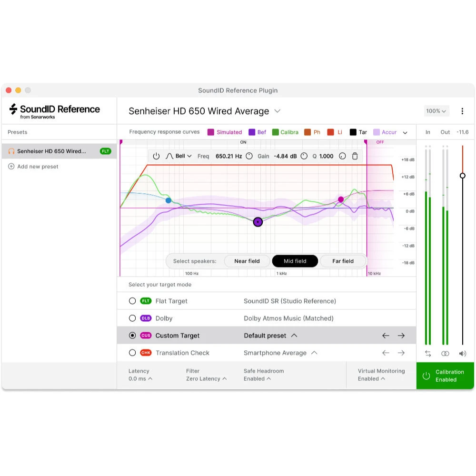476x476 pixels.
Task: Choose the Translation Check radio button
Action: 132,353
